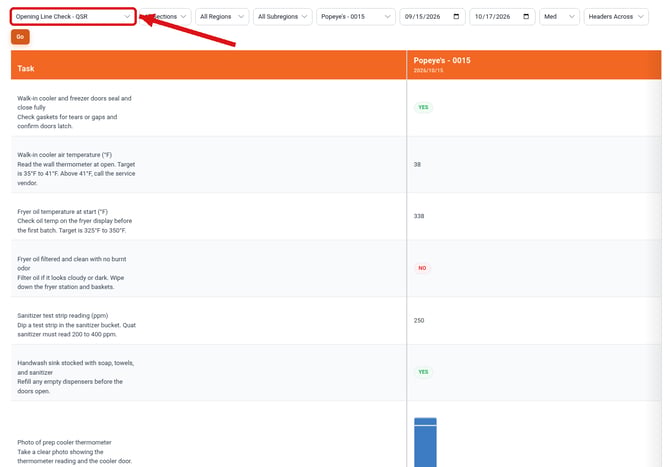
Task: Click the Task column header
Action: 209,65
